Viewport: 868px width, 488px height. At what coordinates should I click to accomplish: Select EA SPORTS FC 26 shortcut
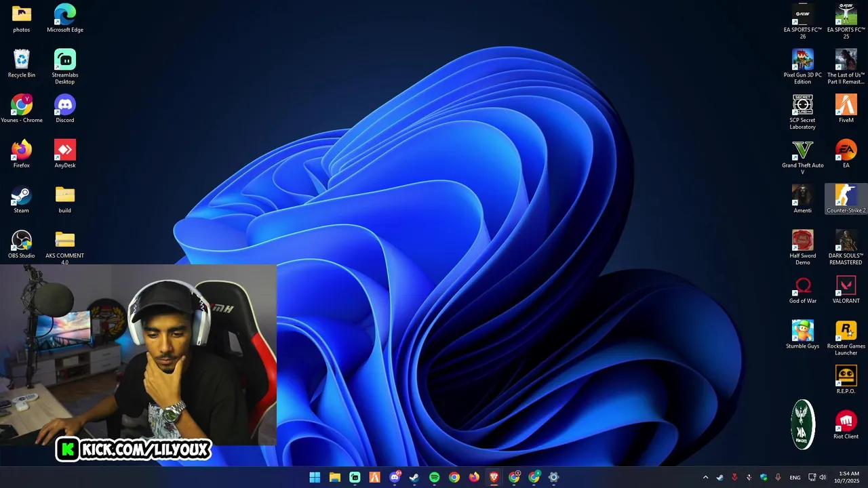[x=803, y=21]
